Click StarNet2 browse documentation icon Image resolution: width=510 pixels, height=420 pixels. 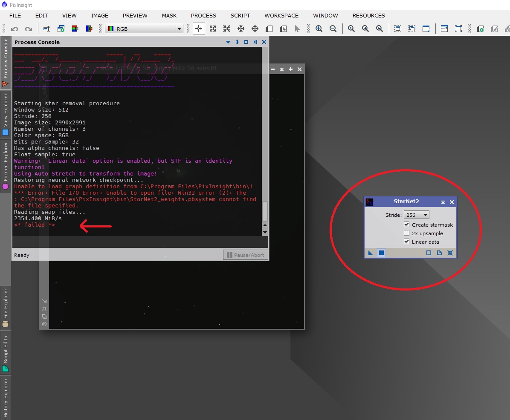[x=439, y=253]
